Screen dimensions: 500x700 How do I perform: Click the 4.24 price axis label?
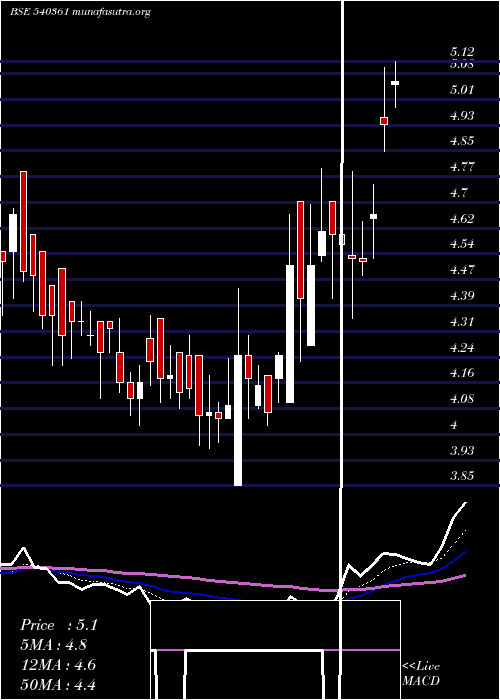pyautogui.click(x=462, y=347)
